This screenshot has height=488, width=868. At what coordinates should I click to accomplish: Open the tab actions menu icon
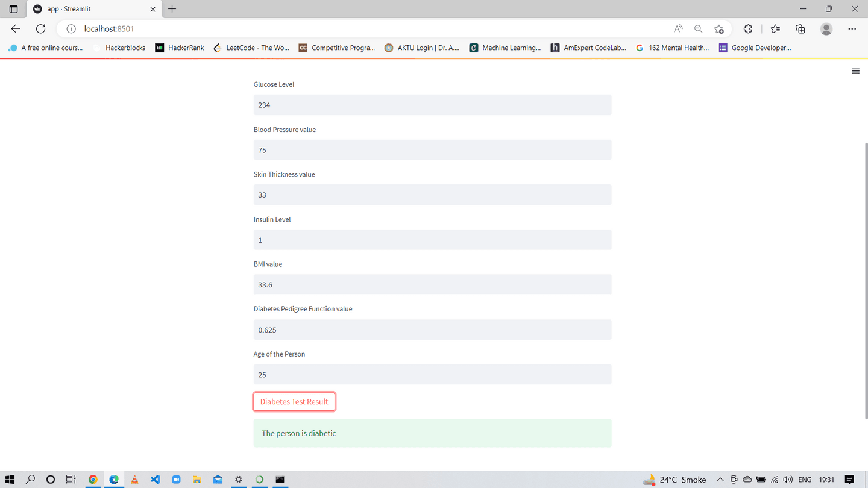pyautogui.click(x=13, y=9)
